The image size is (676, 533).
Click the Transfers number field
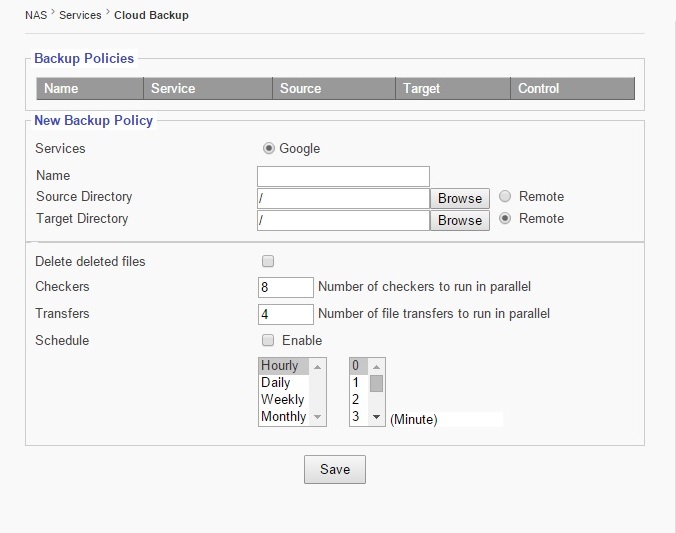(x=285, y=314)
